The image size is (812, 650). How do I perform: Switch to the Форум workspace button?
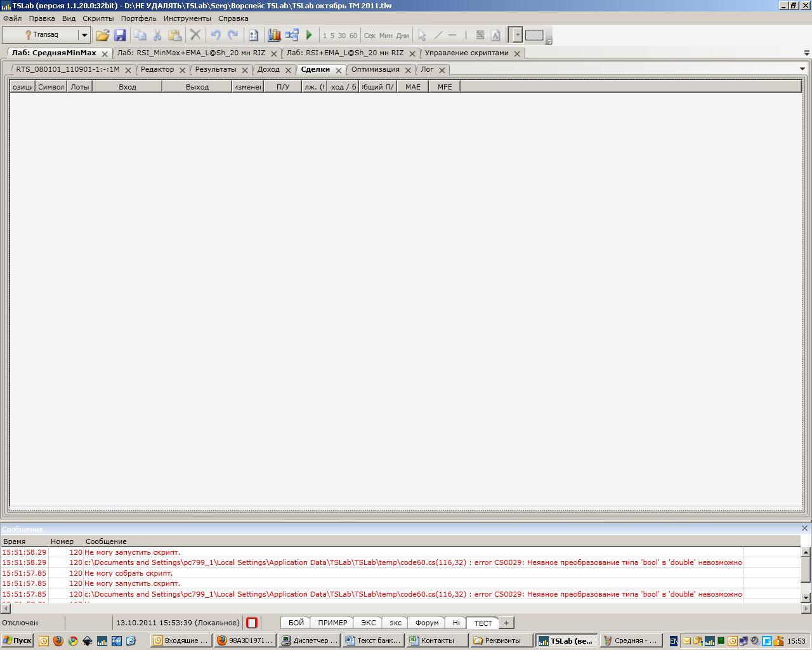(x=427, y=623)
